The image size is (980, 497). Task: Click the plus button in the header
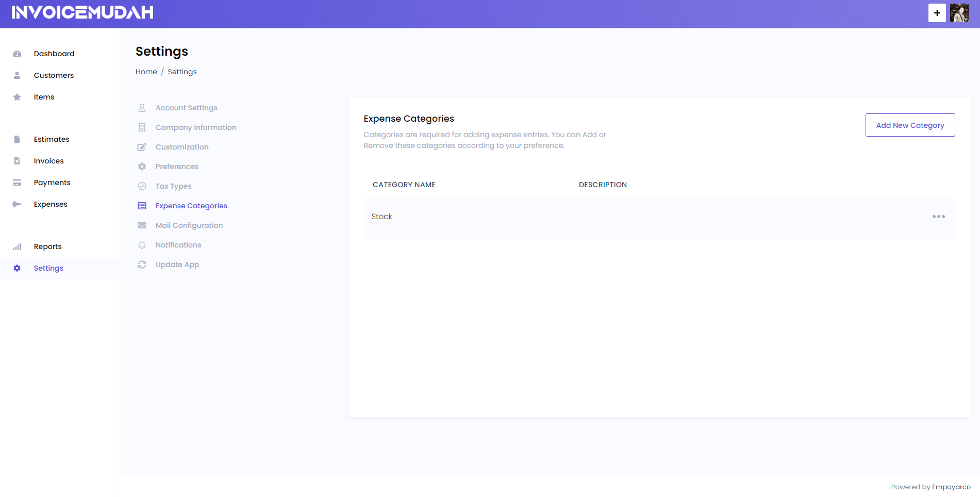937,13
